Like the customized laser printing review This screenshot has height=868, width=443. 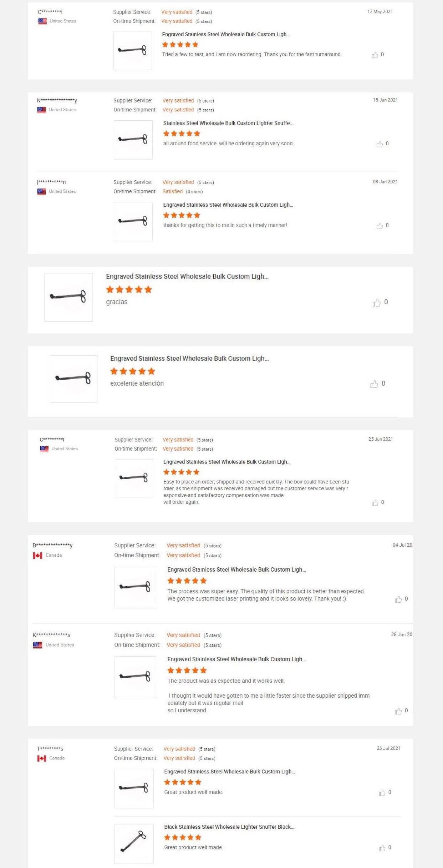pos(398,599)
